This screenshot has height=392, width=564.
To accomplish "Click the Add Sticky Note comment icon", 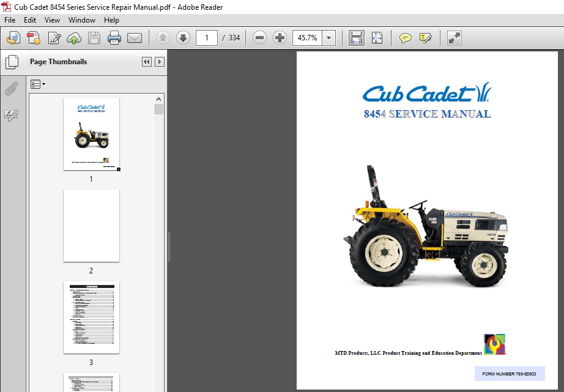I will coord(406,38).
